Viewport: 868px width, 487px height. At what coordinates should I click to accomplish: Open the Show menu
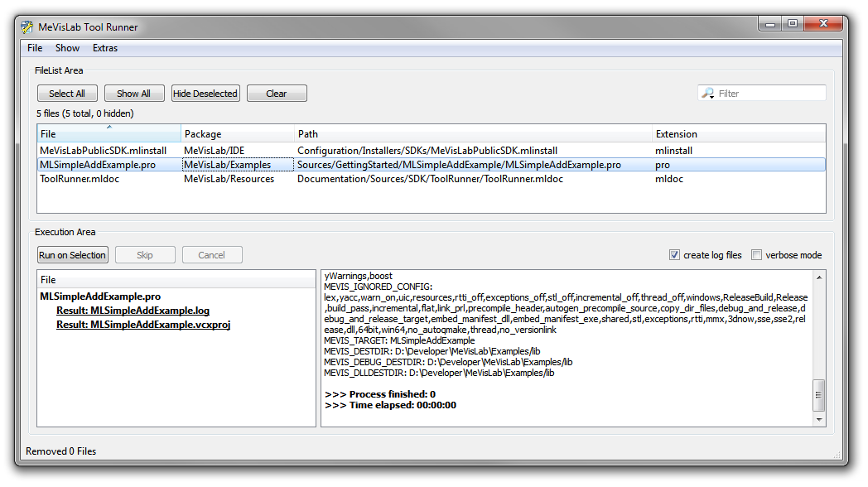(67, 48)
